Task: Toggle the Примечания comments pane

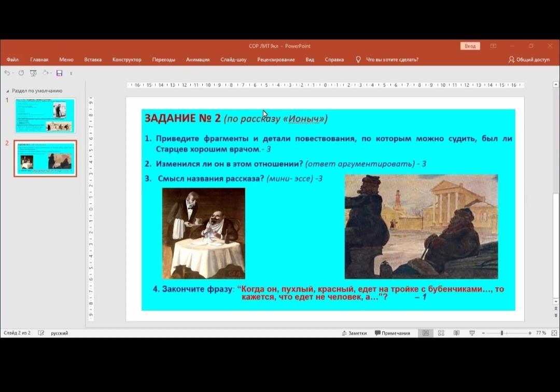Action: coord(392,333)
